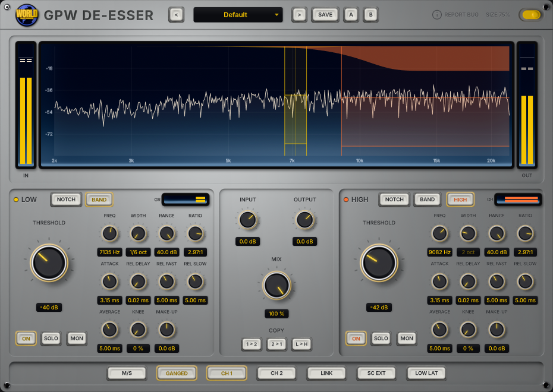Click the REPORT BUG link
Viewport: 553px width, 392px height.
(461, 15)
